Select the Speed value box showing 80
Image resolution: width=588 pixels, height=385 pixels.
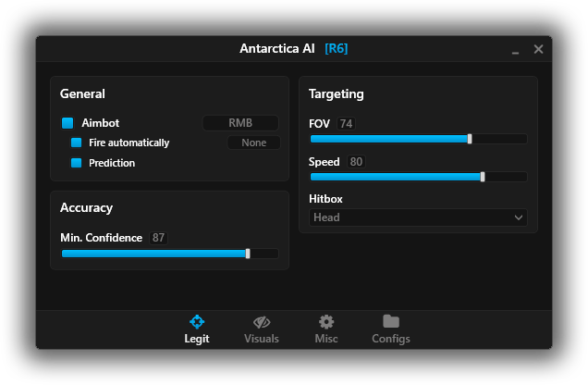(356, 162)
